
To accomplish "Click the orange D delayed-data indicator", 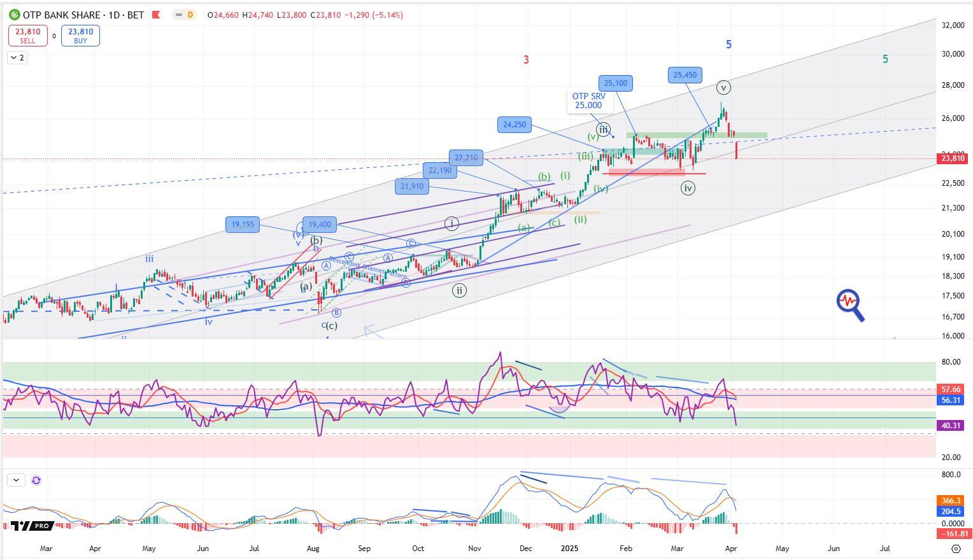I will 190,15.
